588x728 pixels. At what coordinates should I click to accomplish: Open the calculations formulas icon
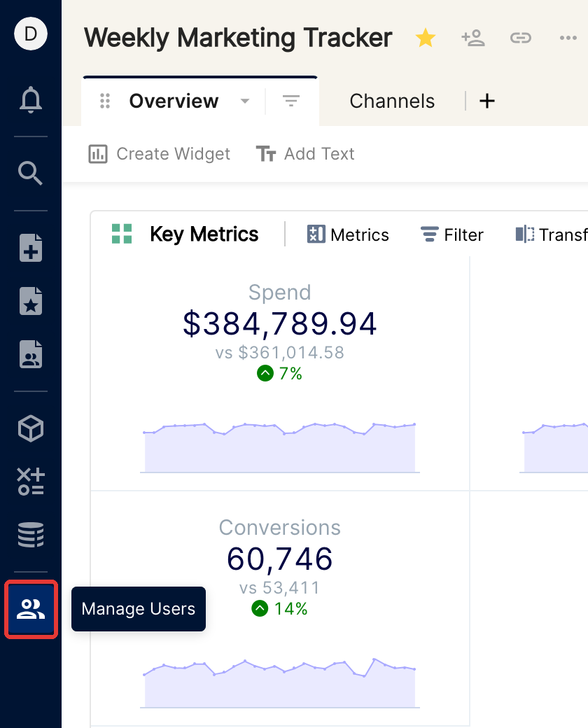tap(31, 482)
